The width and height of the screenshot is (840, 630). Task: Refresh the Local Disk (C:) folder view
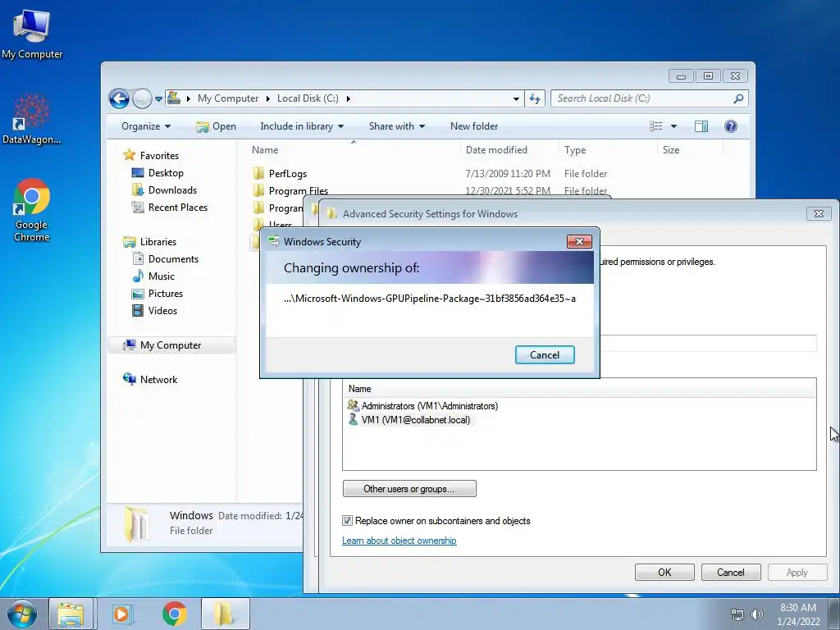(535, 98)
